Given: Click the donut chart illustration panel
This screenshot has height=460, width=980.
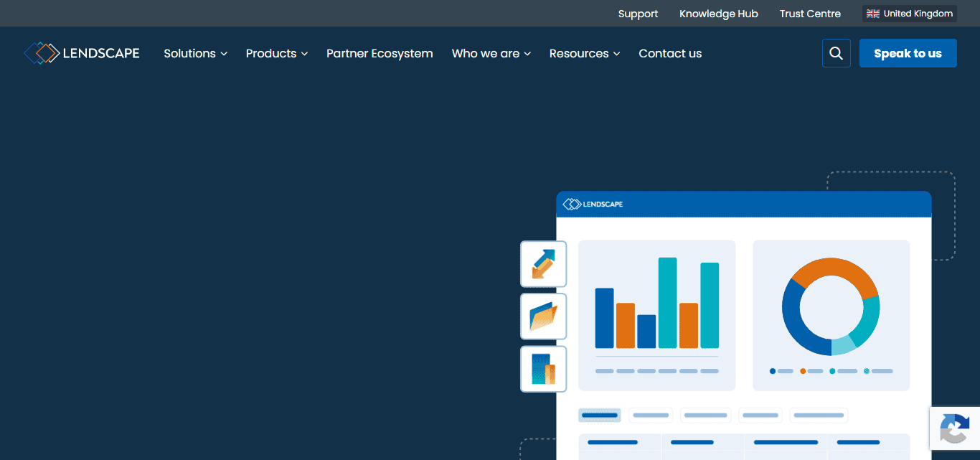Looking at the screenshot, I should pyautogui.click(x=831, y=315).
